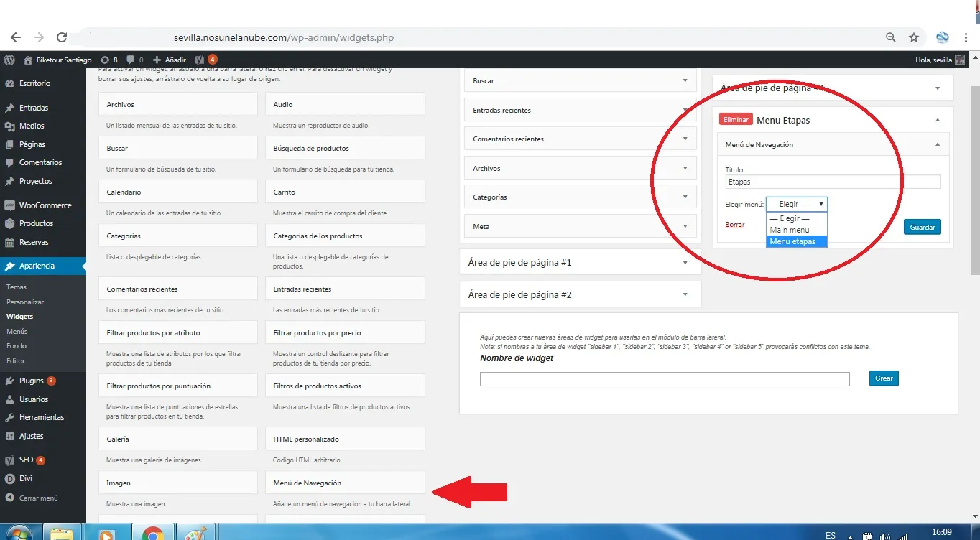The height and width of the screenshot is (540, 980).
Task: Launch Chrome from the Windows taskbar
Action: [x=152, y=534]
